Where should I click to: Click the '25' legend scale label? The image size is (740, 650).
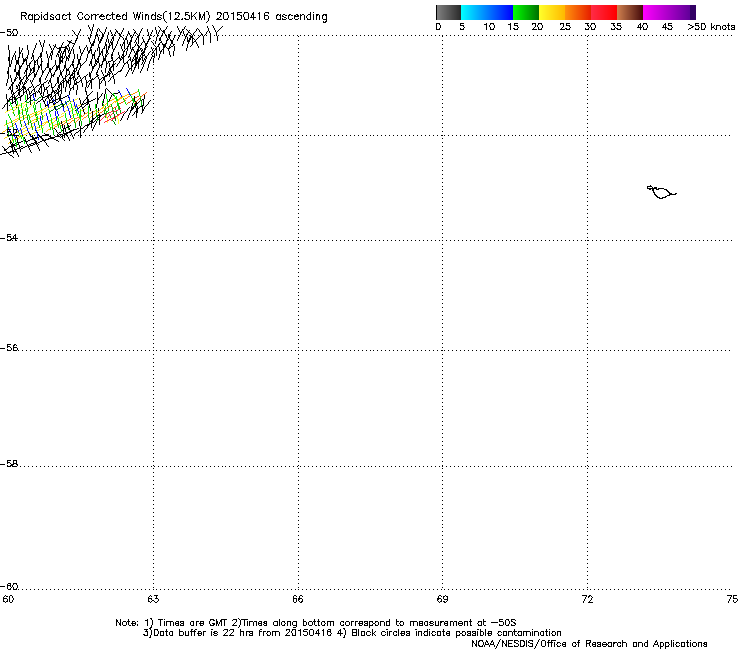click(x=565, y=27)
